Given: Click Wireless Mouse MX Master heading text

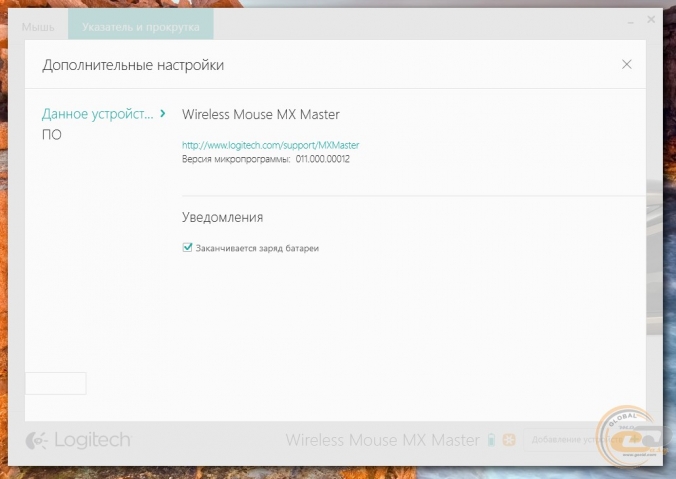Looking at the screenshot, I should click(x=261, y=114).
